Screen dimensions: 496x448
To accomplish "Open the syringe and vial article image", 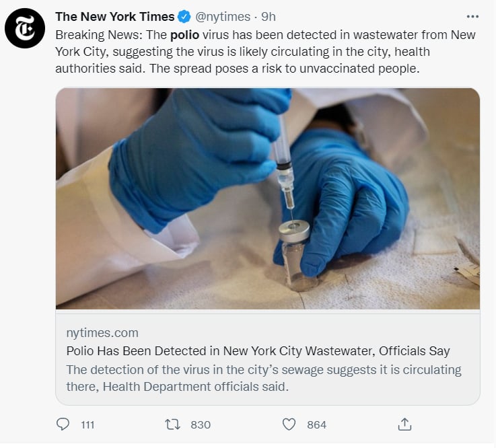I will pos(268,198).
